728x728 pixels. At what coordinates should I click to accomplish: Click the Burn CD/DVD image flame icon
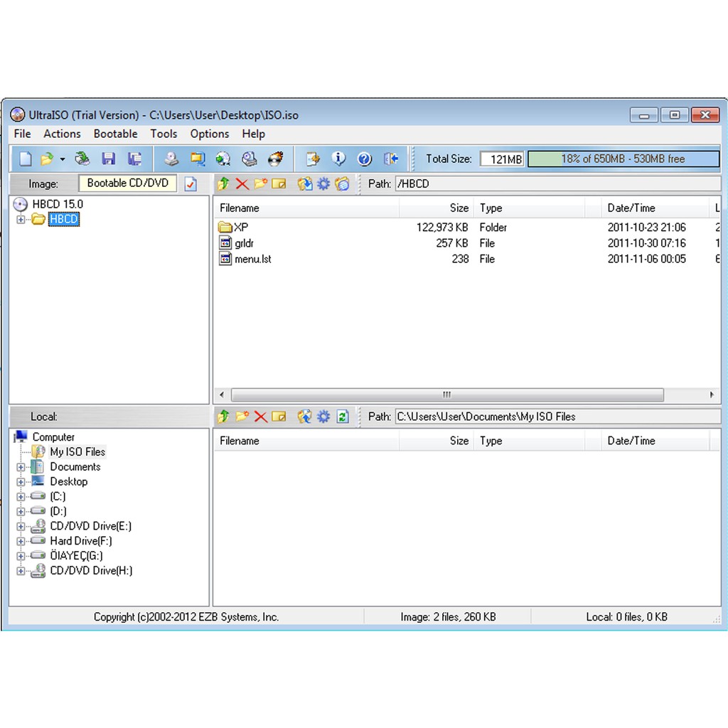pos(275,159)
